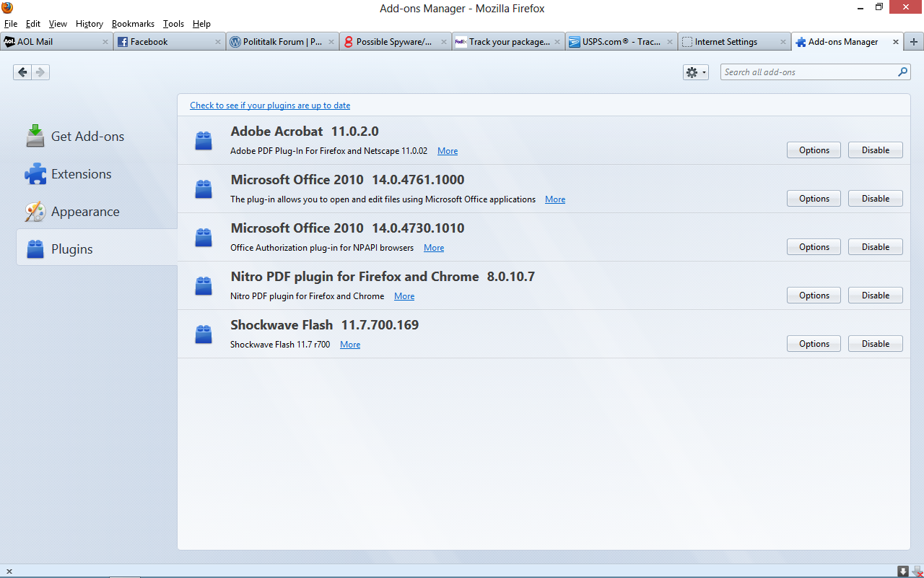Open the gear tools menu for add-ons
The width and height of the screenshot is (924, 578).
696,72
